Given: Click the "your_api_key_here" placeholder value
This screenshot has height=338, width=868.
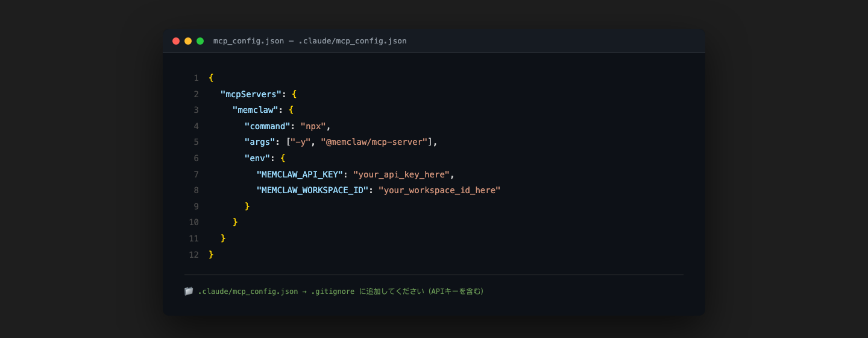Looking at the screenshot, I should (x=401, y=174).
